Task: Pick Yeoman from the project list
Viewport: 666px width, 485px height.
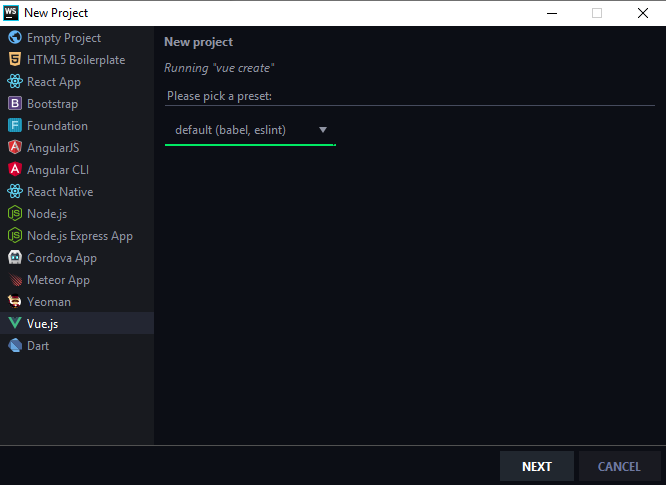Action: [77, 302]
